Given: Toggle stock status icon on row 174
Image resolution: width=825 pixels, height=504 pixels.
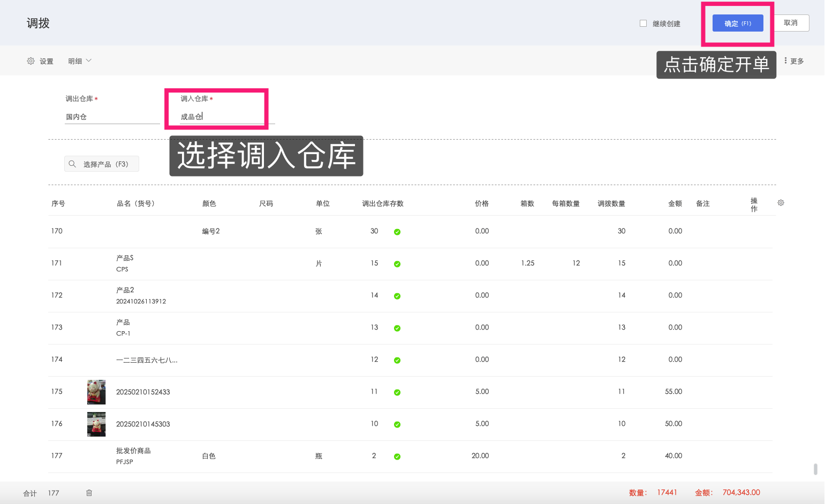Looking at the screenshot, I should point(397,360).
